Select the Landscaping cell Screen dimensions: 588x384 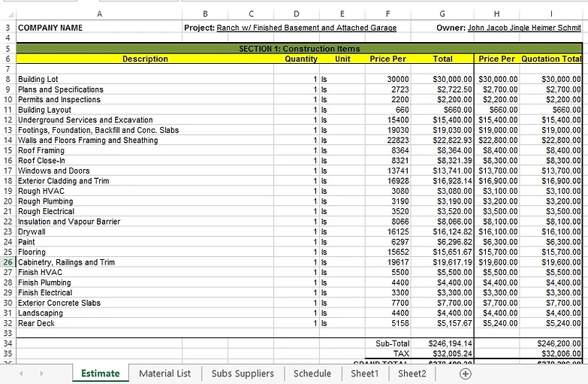tap(145, 313)
